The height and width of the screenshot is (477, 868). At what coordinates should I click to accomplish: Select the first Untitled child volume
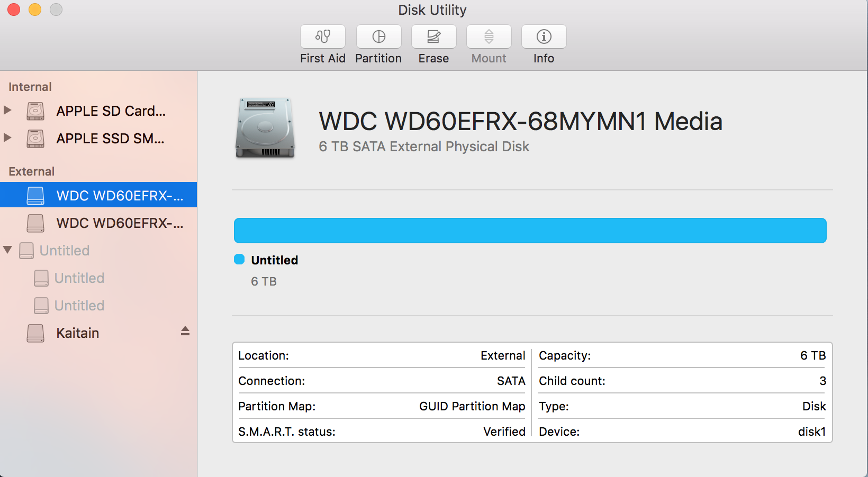coord(98,278)
